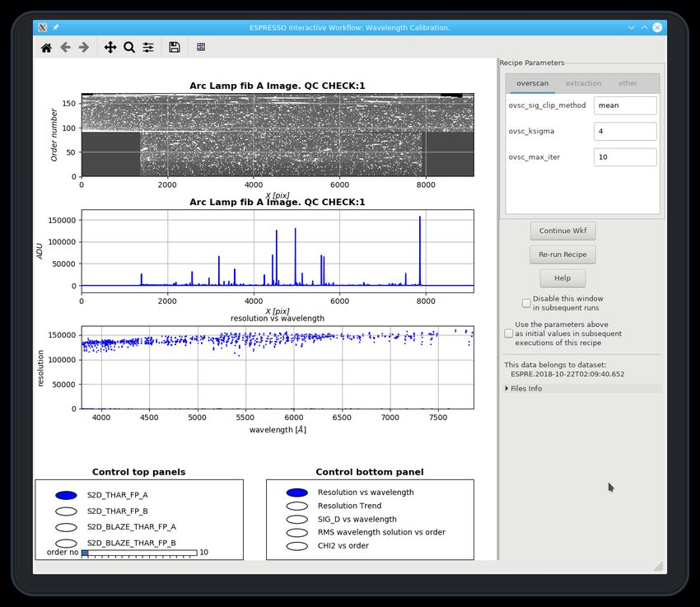Select Resolution Trend radio option
This screenshot has width=700, height=607.
(296, 506)
